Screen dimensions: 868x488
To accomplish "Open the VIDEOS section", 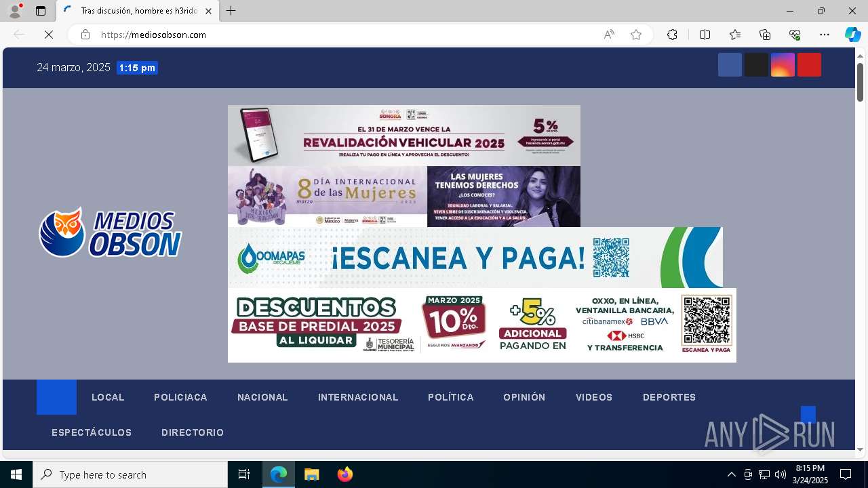I will click(x=594, y=397).
